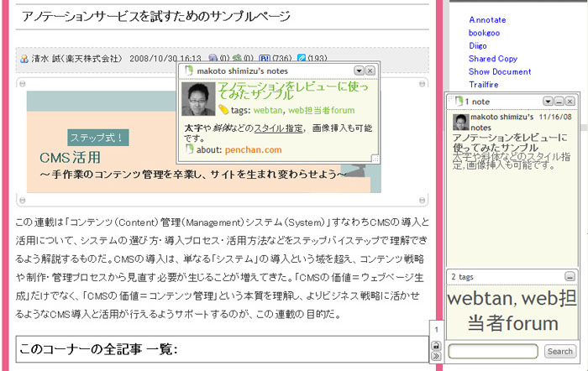Select Annotate in the sidebar list
The height and width of the screenshot is (371, 588).
pos(487,19)
